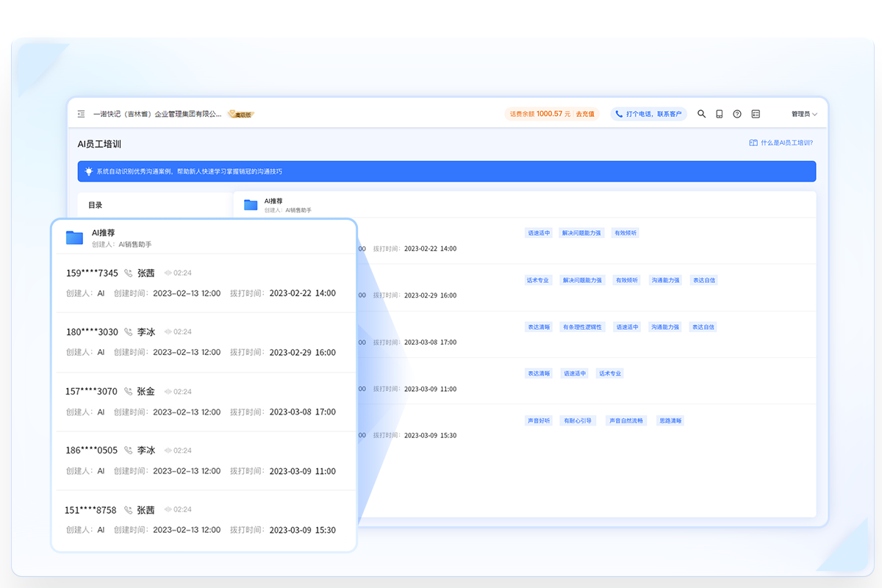This screenshot has height=588, width=882.
Task: Click the phone icon next to 159****7345
Action: tap(129, 273)
